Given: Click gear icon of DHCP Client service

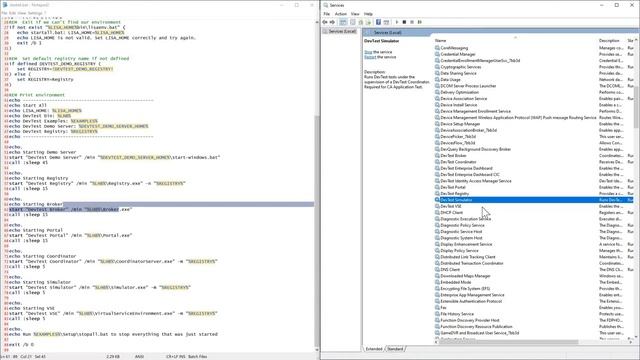Looking at the screenshot, I should [x=437, y=213].
